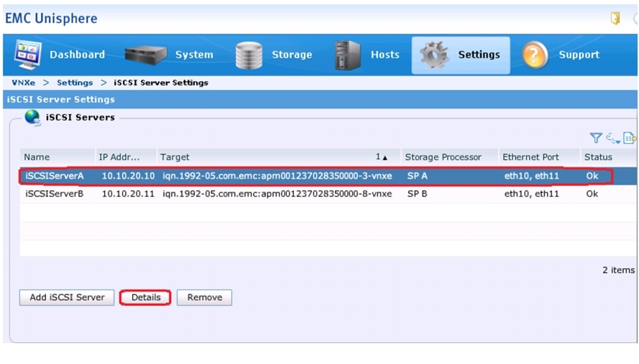The height and width of the screenshot is (364, 639).
Task: Open the Storage tab
Action: click(292, 55)
